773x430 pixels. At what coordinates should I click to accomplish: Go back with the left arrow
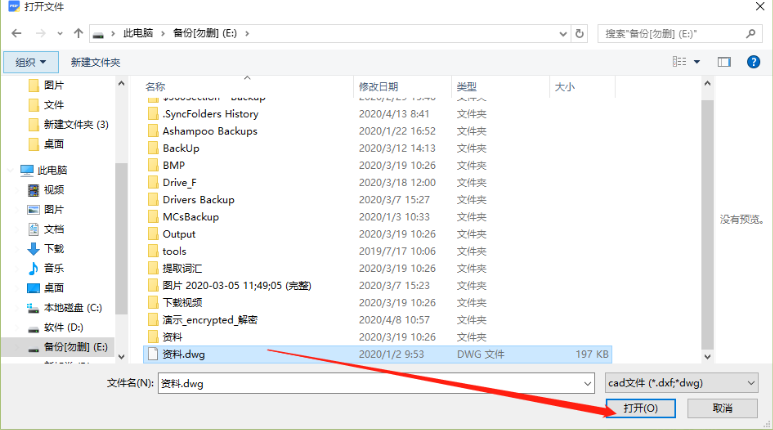point(17,34)
